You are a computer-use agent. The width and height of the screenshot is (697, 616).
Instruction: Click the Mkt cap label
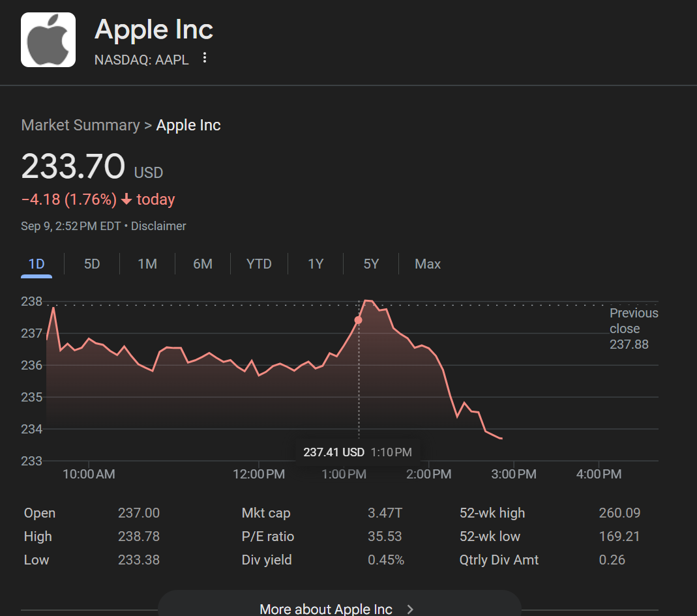tap(266, 513)
